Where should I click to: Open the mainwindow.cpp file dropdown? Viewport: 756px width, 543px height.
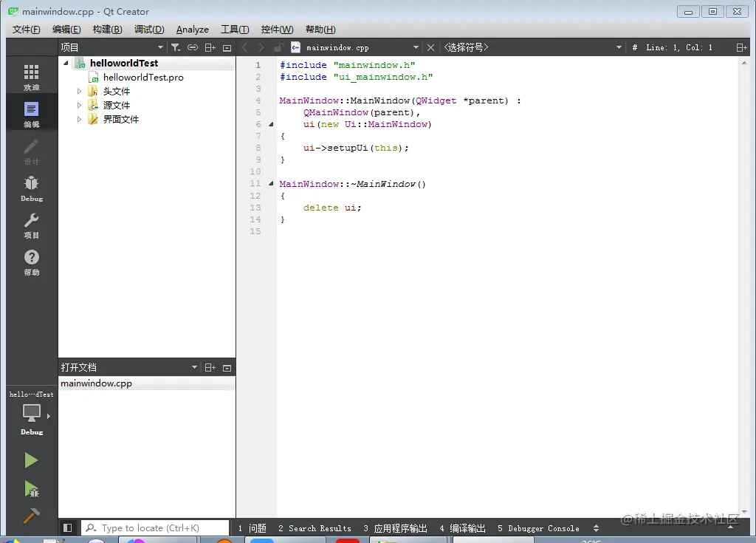coord(416,47)
